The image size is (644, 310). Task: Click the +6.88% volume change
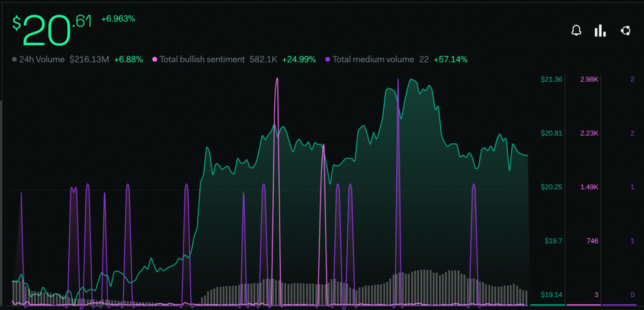128,60
